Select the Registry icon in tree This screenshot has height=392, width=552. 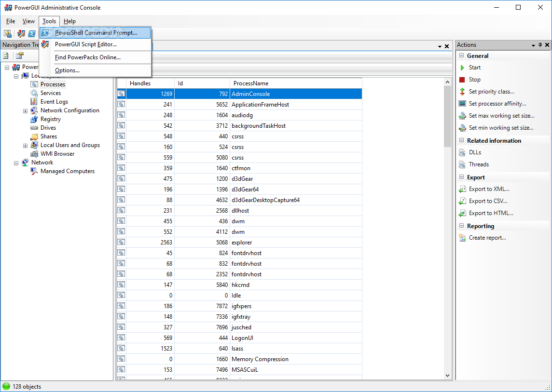pos(34,119)
